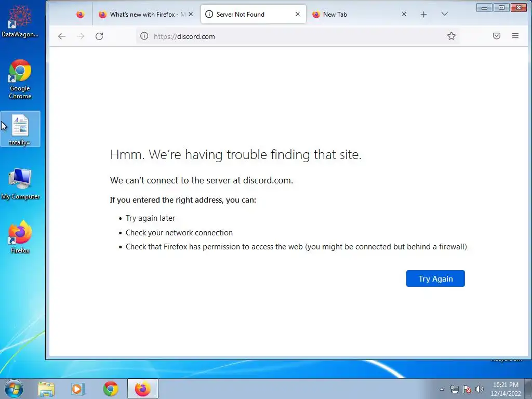This screenshot has width=532, height=399.
Task: Minimize the Firefox window
Action: pos(484,7)
